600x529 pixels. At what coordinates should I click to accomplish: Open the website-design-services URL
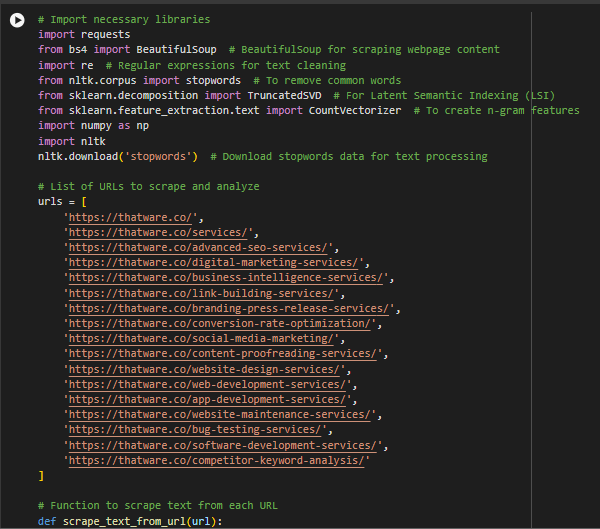click(204, 369)
